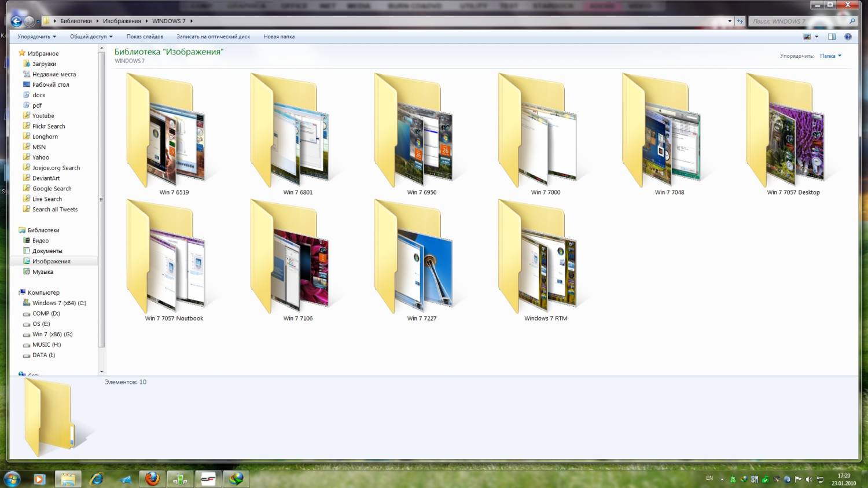Open the DATA (I:) drive
The width and height of the screenshot is (868, 488).
coord(43,355)
